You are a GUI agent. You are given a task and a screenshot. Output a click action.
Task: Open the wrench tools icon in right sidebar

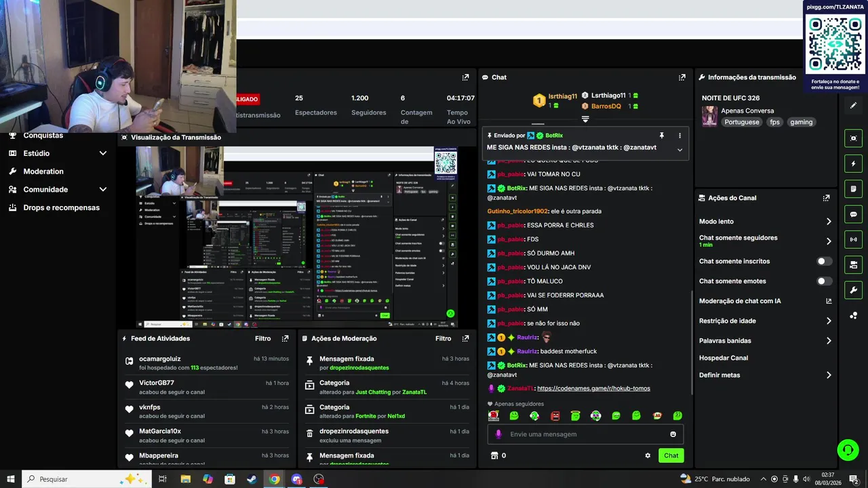[853, 290]
